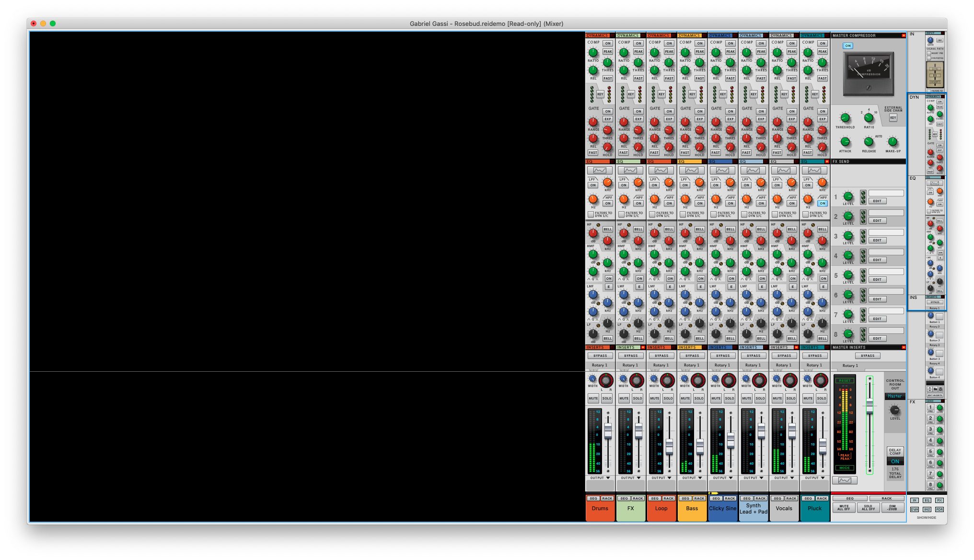Enable Filters to Dyn S/C on Drums

[x=591, y=214]
